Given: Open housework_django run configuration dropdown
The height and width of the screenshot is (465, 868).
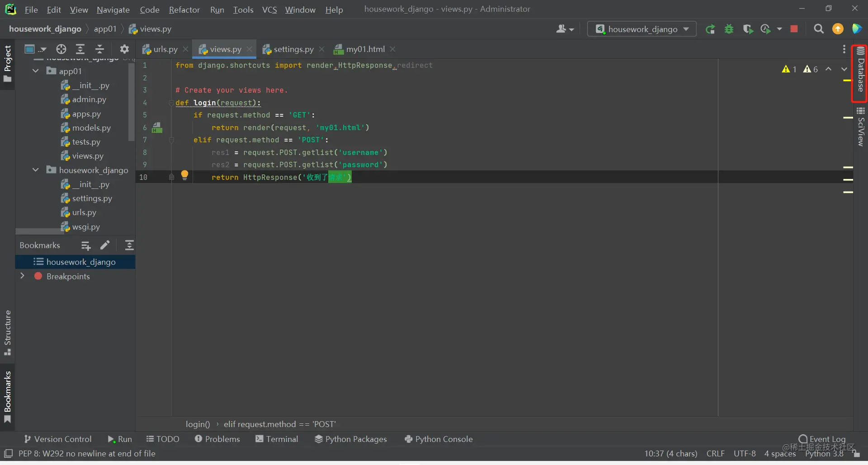Looking at the screenshot, I should (x=642, y=29).
